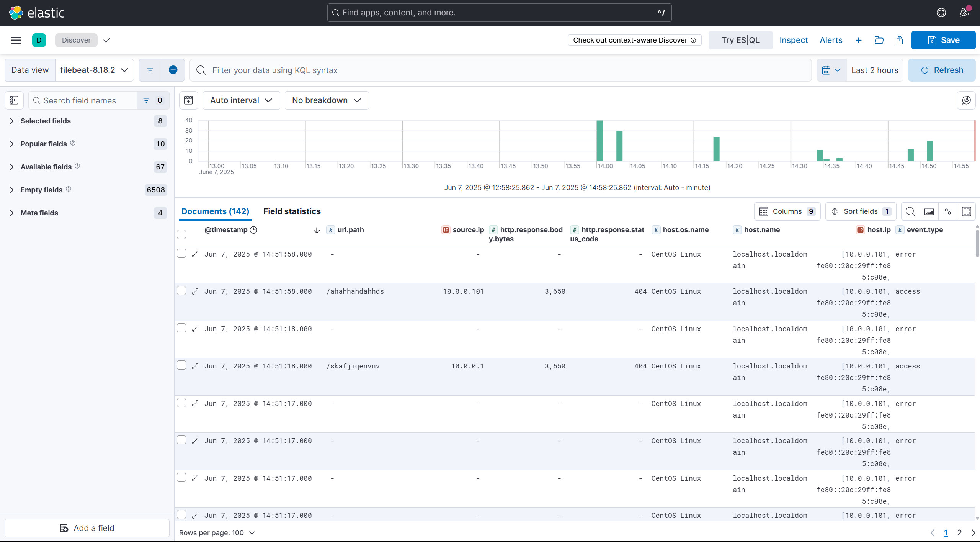Viewport: 980px width, 542px height.
Task: Check the /ahahhahdahhds row checkbox
Action: pyautogui.click(x=181, y=291)
